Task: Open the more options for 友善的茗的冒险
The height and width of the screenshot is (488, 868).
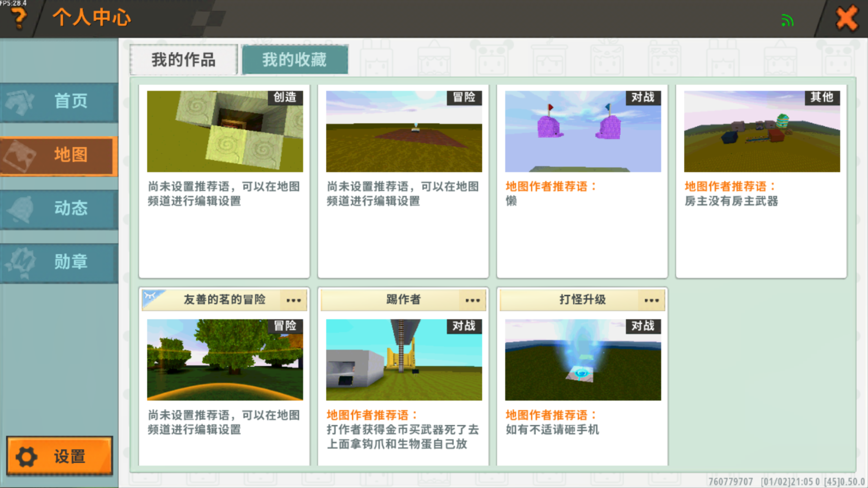Action: tap(293, 301)
